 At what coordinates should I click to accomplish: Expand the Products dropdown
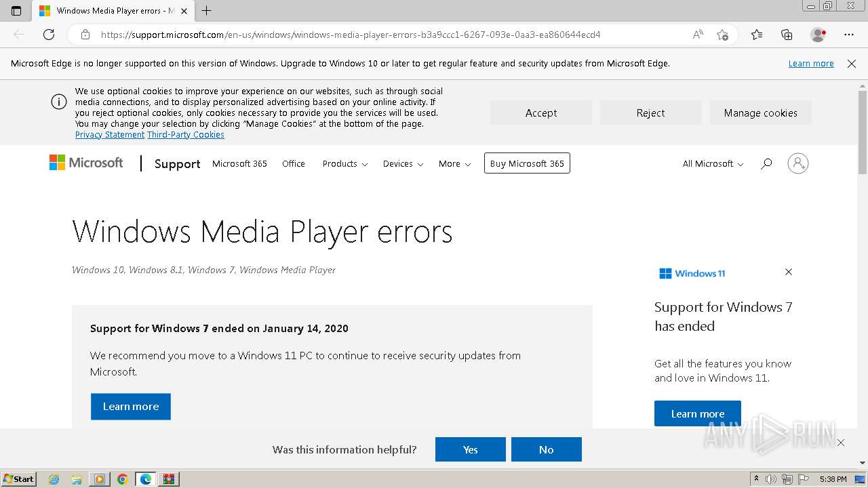pyautogui.click(x=345, y=164)
